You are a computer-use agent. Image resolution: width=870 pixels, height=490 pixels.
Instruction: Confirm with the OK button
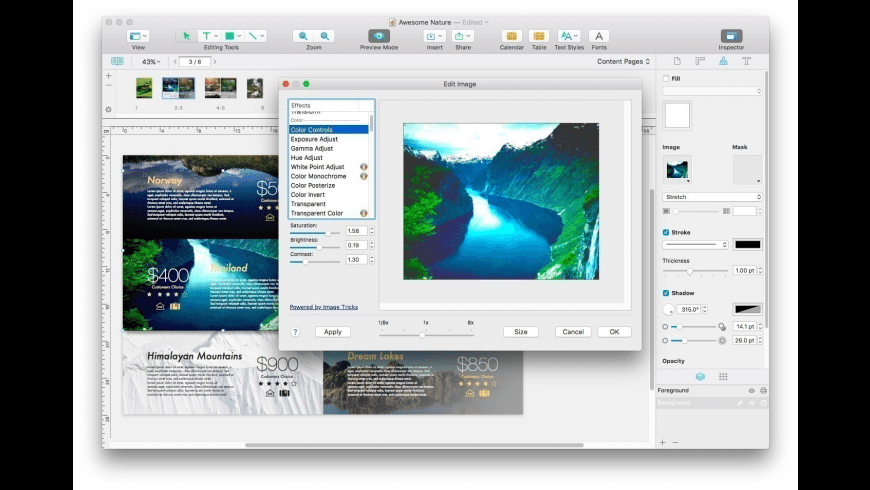[614, 332]
